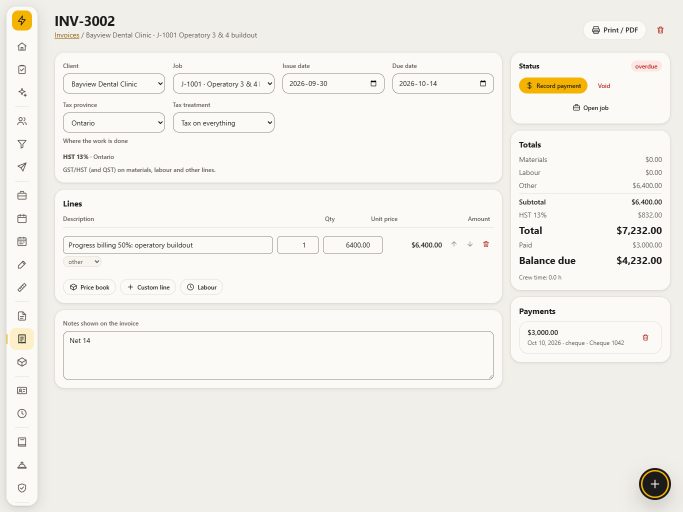683x512 pixels.
Task: Open the Due date calendar picker
Action: [x=483, y=84]
